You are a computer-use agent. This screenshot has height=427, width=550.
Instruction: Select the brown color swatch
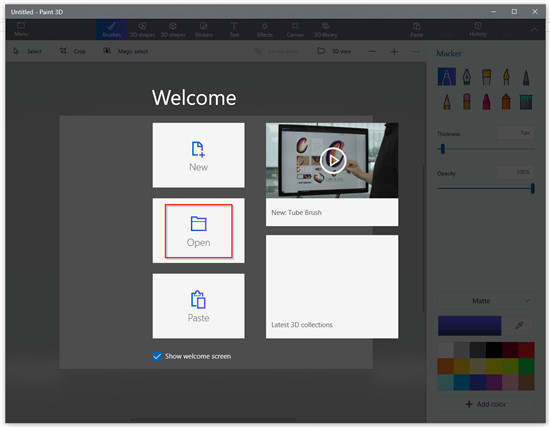[526, 382]
